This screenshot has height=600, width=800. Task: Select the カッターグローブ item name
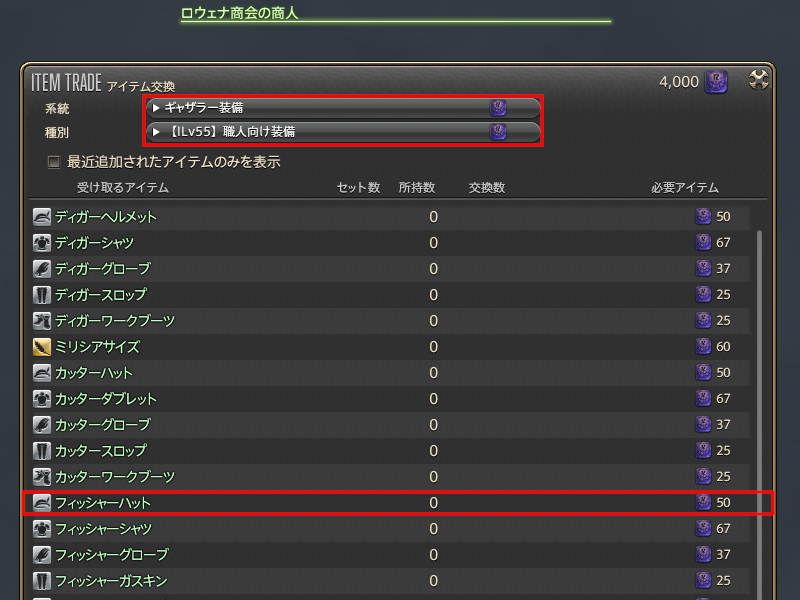click(x=103, y=425)
